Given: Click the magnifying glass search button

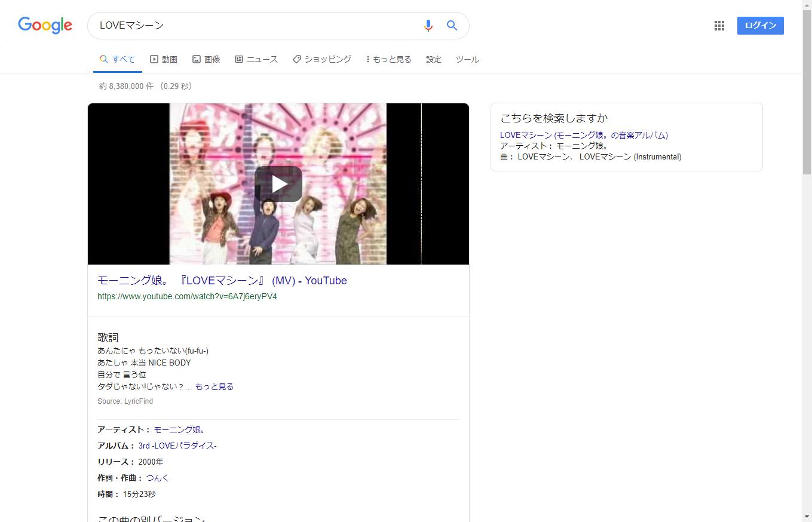Looking at the screenshot, I should click(452, 25).
